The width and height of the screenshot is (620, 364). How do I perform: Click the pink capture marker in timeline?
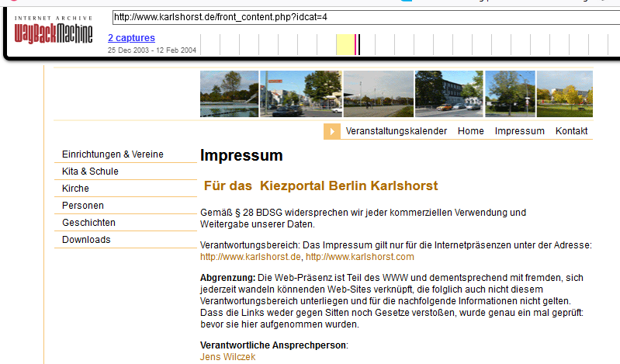click(355, 45)
